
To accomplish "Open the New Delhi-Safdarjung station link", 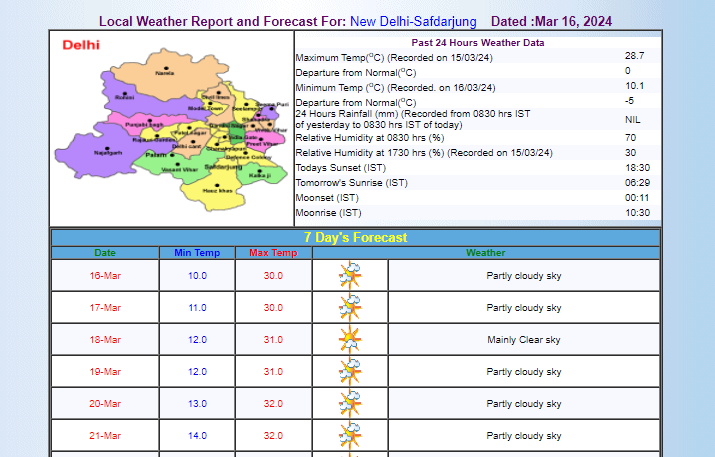I will pos(413,21).
